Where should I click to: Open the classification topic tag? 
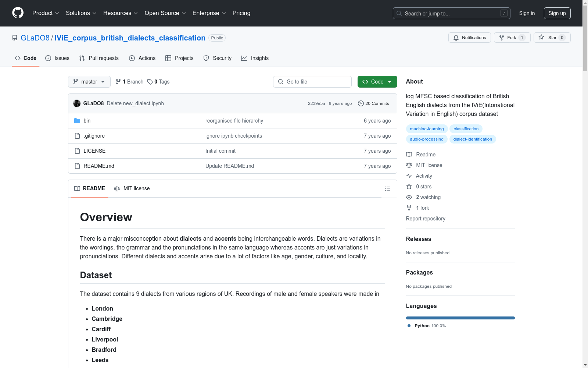point(466,129)
